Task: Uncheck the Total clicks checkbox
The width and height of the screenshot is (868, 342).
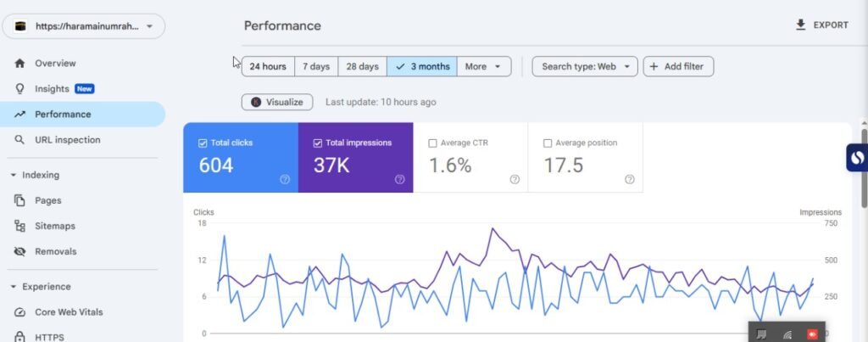Action: [x=202, y=143]
